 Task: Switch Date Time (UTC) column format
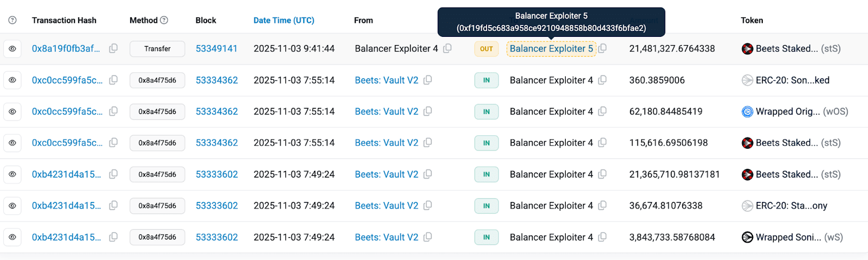pos(284,20)
